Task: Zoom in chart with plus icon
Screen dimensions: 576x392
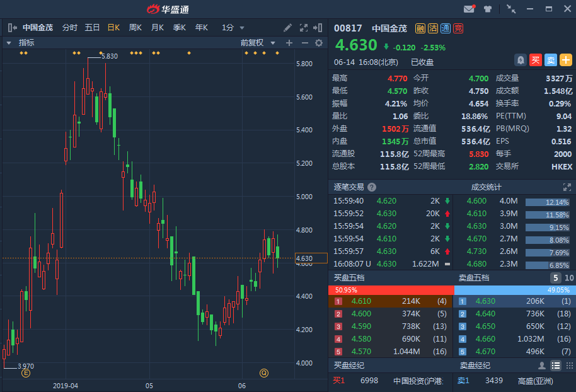Action: coord(289,43)
